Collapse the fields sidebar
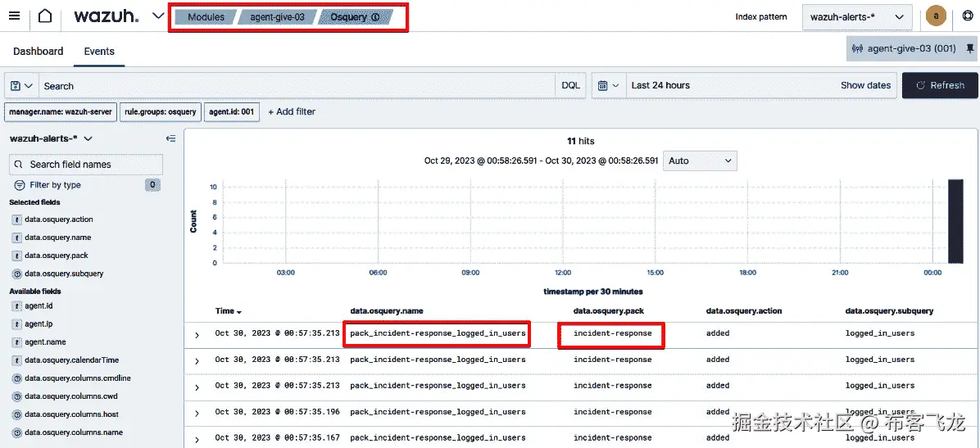This screenshot has width=980, height=448. (170, 138)
